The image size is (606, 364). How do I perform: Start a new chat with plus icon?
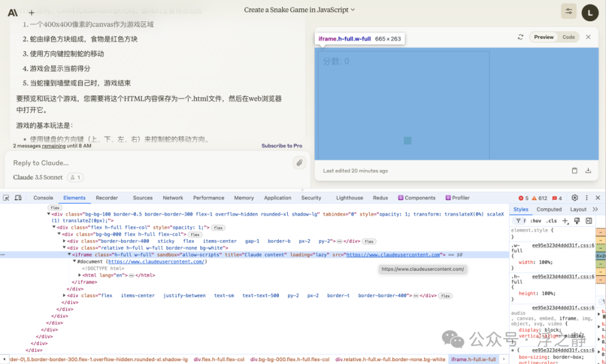tap(31, 12)
